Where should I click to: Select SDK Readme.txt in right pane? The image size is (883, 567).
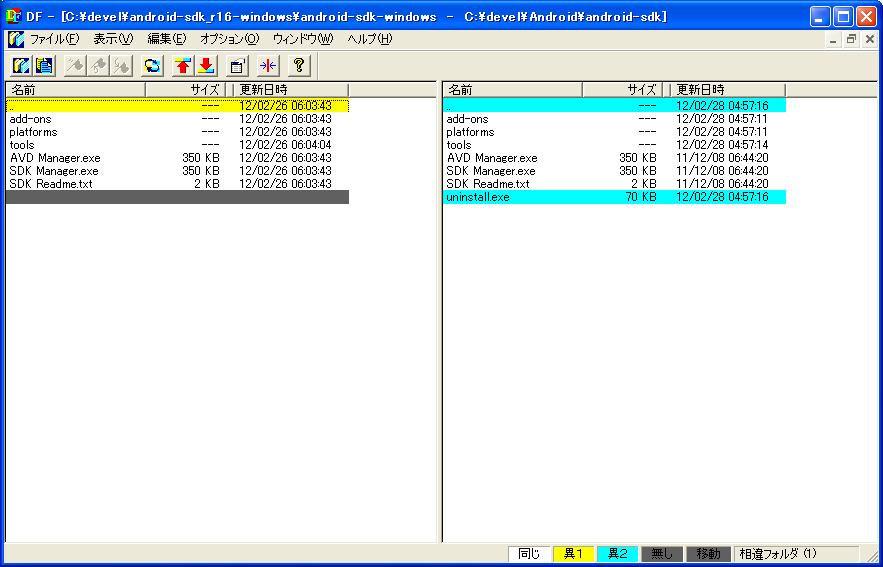pyautogui.click(x=614, y=184)
